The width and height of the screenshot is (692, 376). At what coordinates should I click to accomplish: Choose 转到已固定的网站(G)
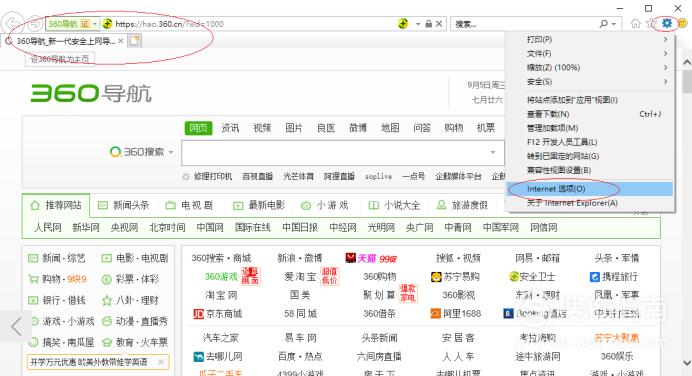pos(590,156)
